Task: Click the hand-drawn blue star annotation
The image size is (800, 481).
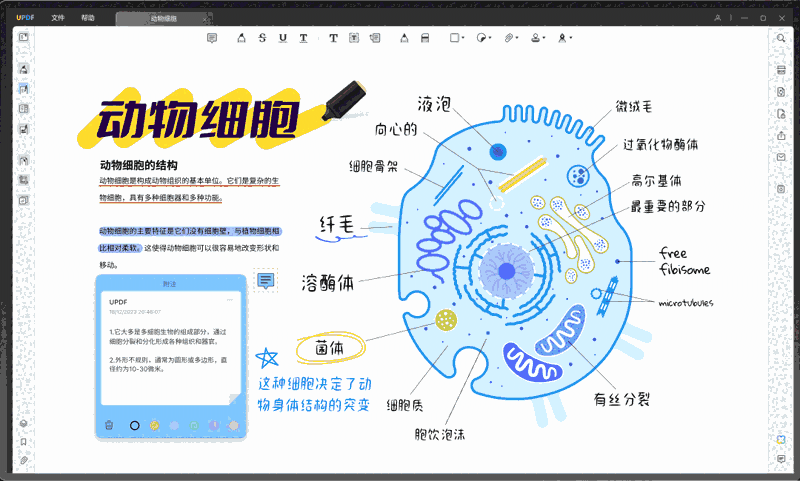Action: pos(267,358)
